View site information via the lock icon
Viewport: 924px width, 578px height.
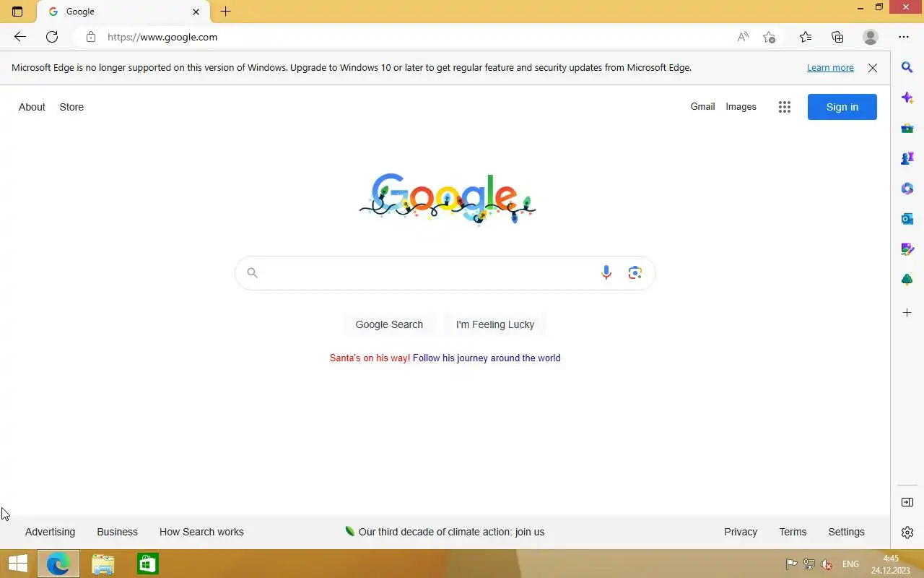click(x=90, y=37)
